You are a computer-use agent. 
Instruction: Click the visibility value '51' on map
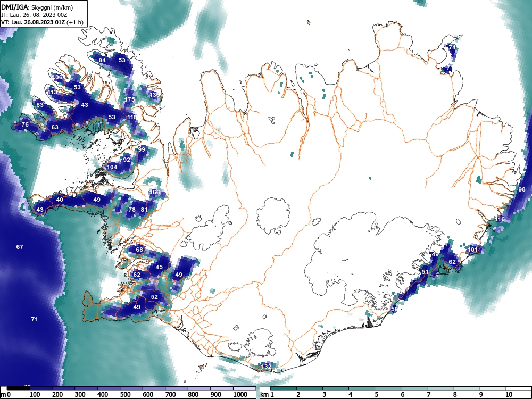pos(425,272)
